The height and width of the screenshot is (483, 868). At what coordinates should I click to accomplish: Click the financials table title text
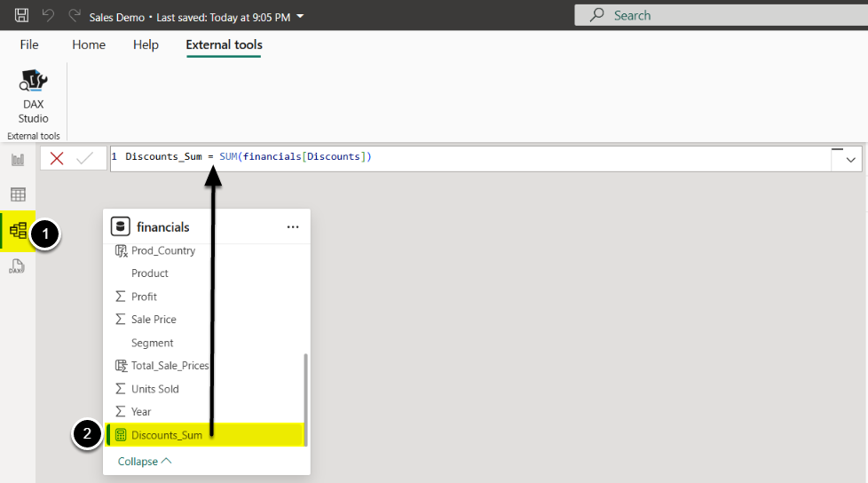point(162,227)
